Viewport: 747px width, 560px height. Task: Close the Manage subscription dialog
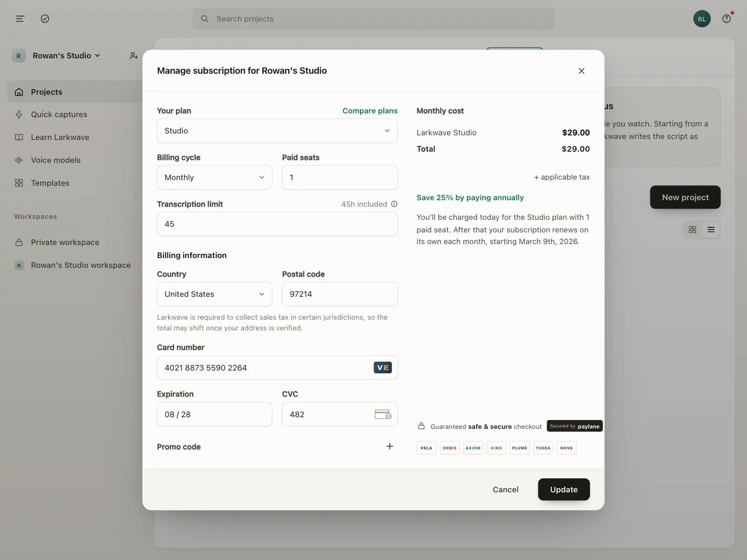(x=581, y=70)
